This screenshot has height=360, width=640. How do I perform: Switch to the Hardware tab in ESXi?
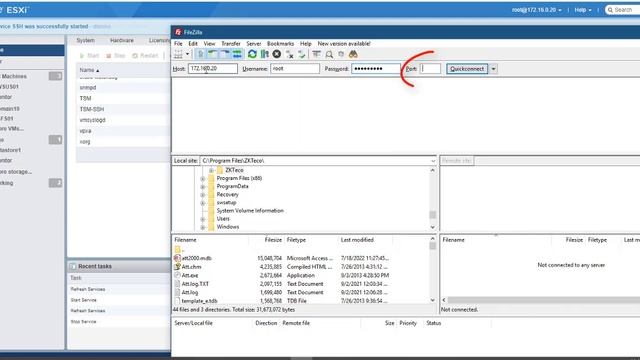[x=122, y=40]
